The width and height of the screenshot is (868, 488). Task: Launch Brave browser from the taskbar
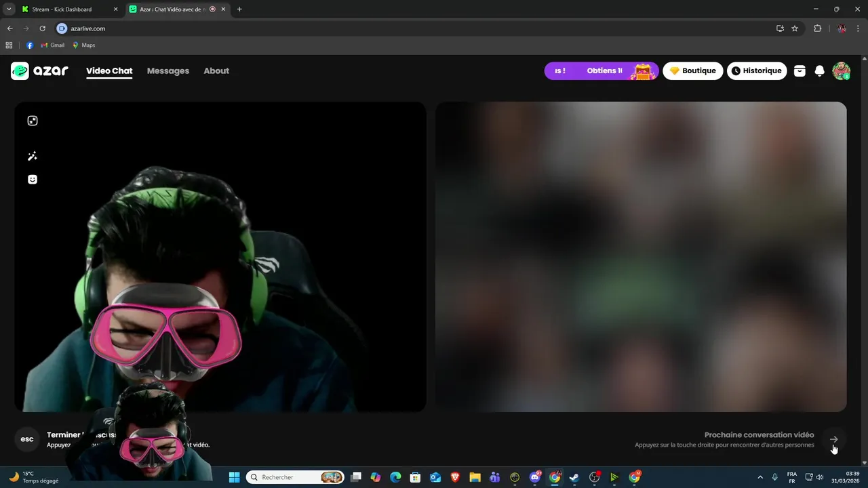(455, 477)
